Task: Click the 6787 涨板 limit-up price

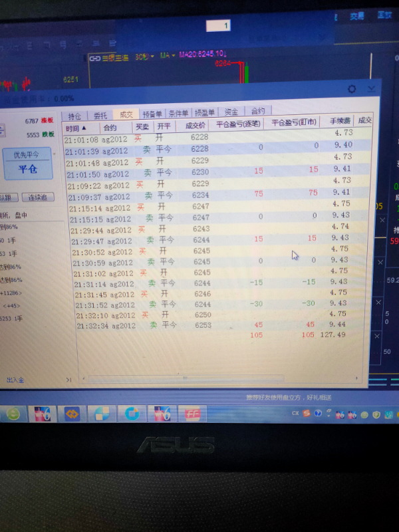Action: click(x=39, y=121)
